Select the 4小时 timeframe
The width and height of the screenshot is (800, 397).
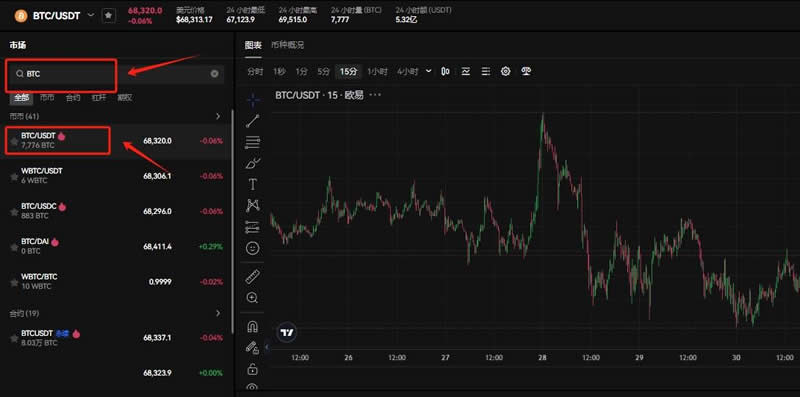[408, 71]
